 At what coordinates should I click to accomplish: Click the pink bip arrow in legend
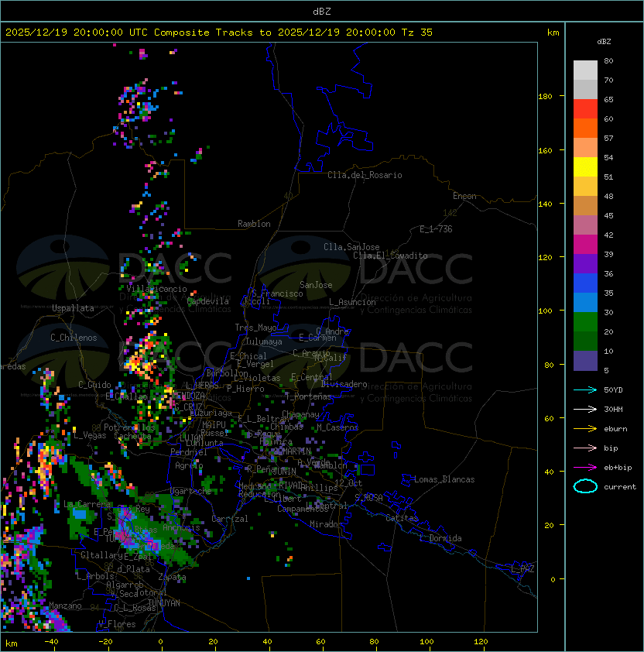click(x=585, y=448)
